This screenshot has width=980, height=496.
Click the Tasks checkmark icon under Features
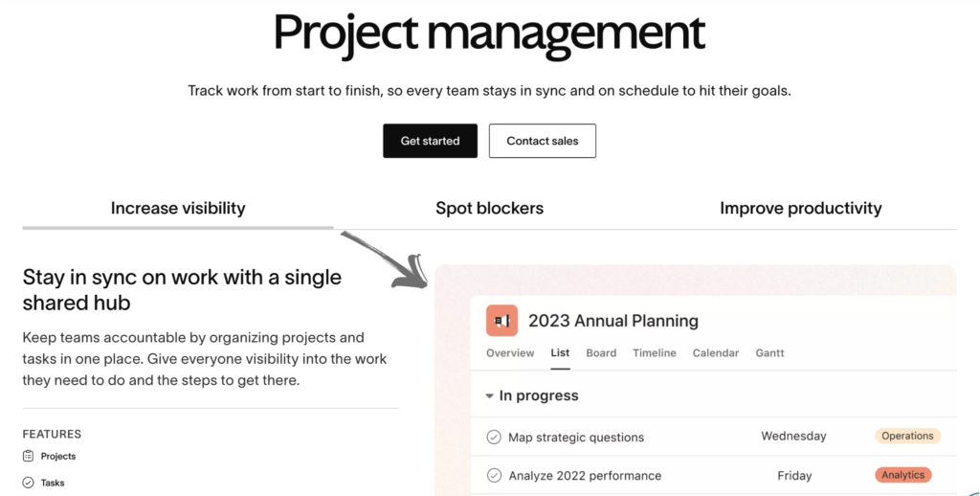(x=28, y=483)
